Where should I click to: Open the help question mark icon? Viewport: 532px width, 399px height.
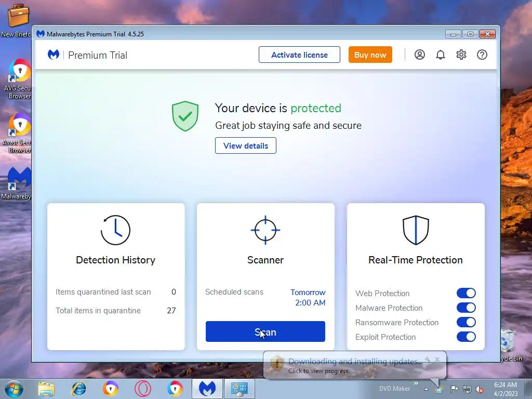click(482, 55)
